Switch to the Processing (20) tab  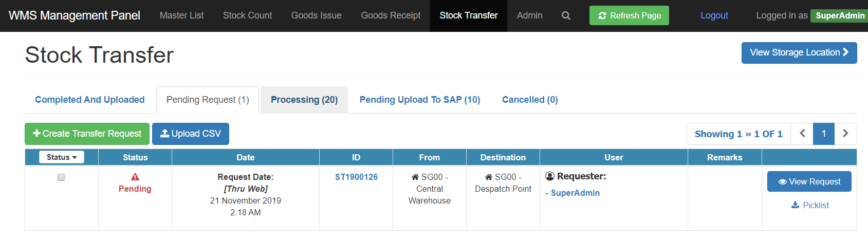pyautogui.click(x=304, y=100)
